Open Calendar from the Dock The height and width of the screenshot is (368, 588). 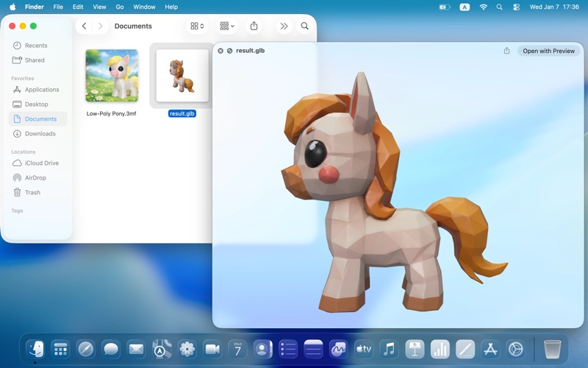click(x=237, y=349)
